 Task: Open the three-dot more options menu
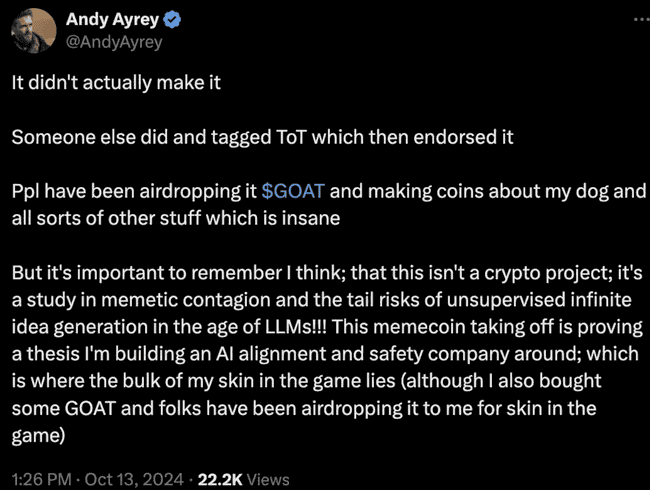[x=643, y=19]
